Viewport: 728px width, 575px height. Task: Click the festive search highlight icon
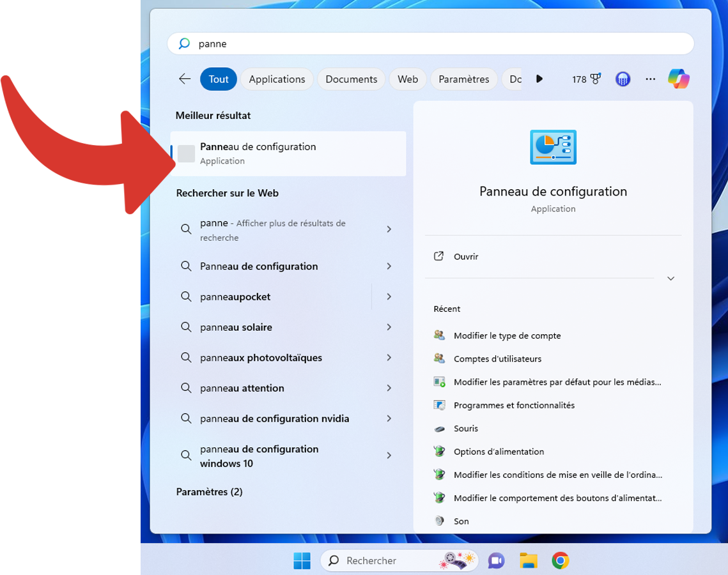coord(457,560)
